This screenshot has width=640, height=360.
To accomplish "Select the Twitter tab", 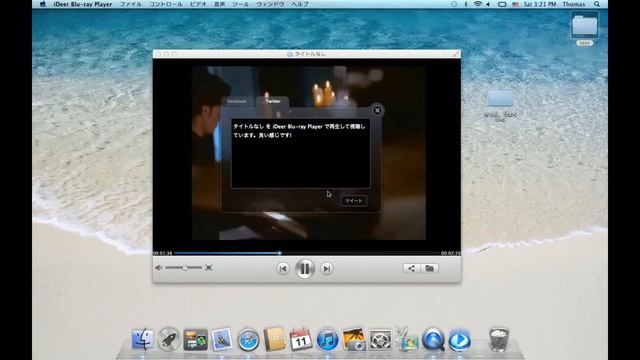I will coord(273,101).
